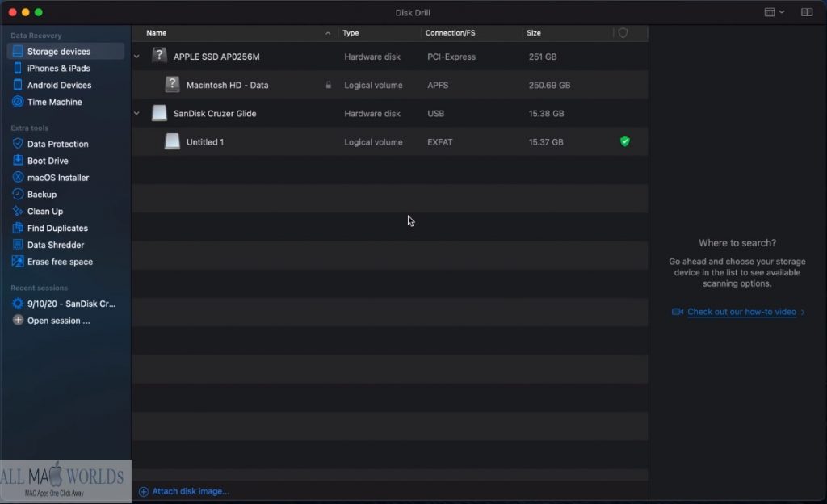Open Android Devices section
Image resolution: width=827 pixels, height=504 pixels.
click(58, 85)
